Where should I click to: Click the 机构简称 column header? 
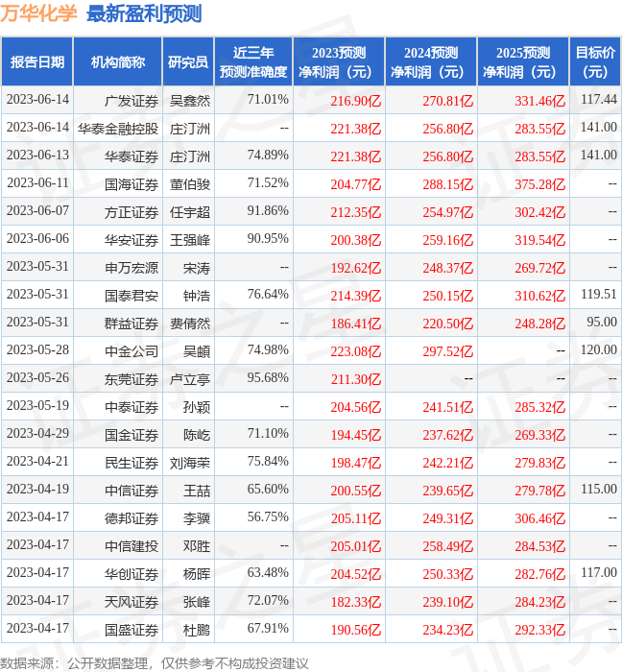click(x=118, y=62)
